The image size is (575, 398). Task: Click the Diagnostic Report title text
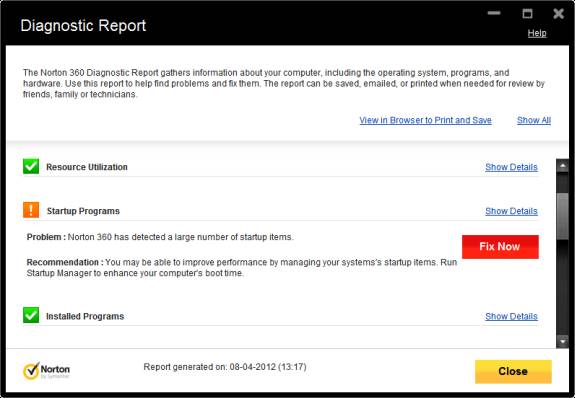click(83, 26)
